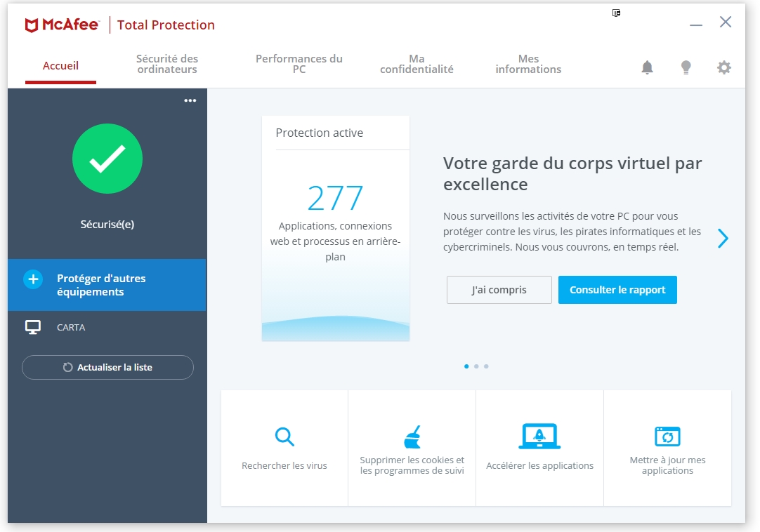Image resolution: width=760 pixels, height=532 pixels.
Task: Go to the Ma confidentialité tab
Action: [417, 64]
